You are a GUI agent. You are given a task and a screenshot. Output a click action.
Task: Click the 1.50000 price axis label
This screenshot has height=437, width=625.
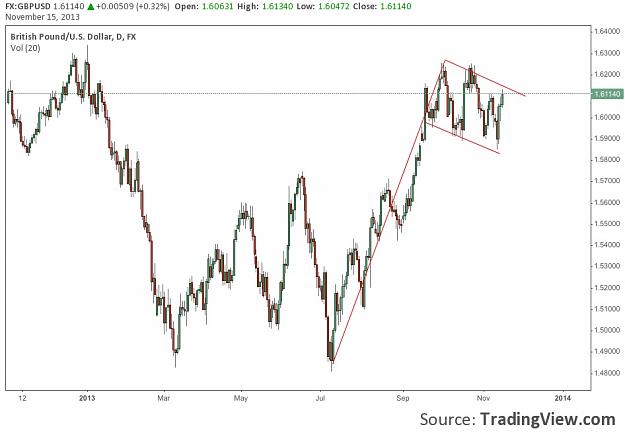pyautogui.click(x=607, y=330)
